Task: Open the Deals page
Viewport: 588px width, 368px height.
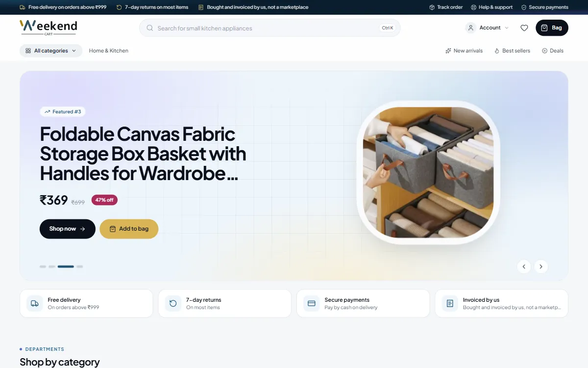Action: [x=553, y=51]
